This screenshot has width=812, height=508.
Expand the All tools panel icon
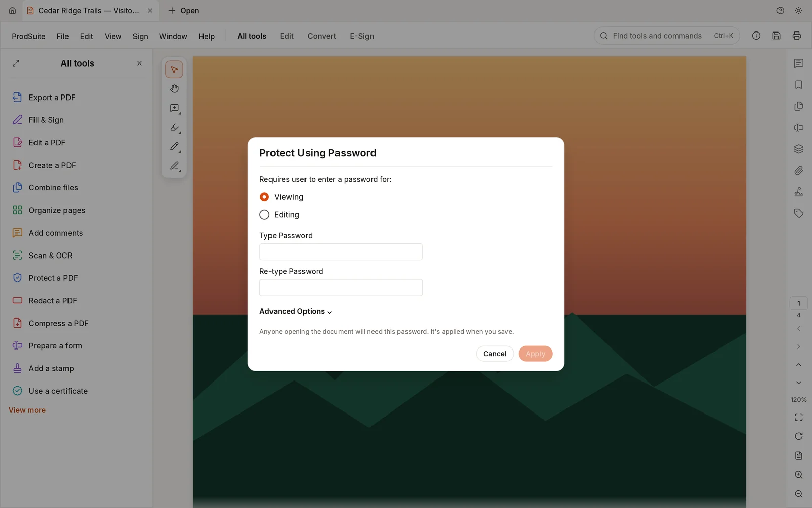[16, 63]
